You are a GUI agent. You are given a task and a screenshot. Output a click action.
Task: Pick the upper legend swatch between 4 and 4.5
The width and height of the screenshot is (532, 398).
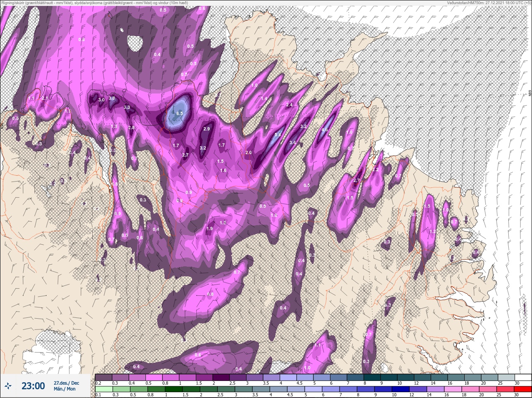[288, 377]
